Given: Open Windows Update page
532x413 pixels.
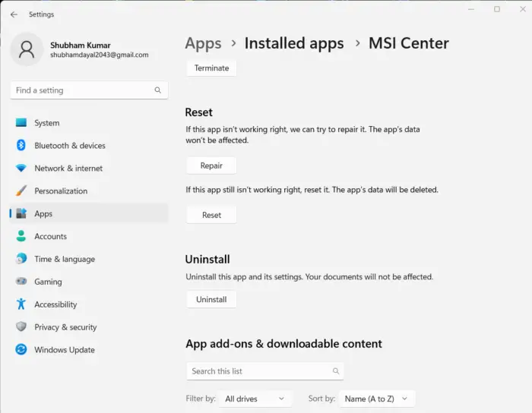Looking at the screenshot, I should [x=89, y=350].
